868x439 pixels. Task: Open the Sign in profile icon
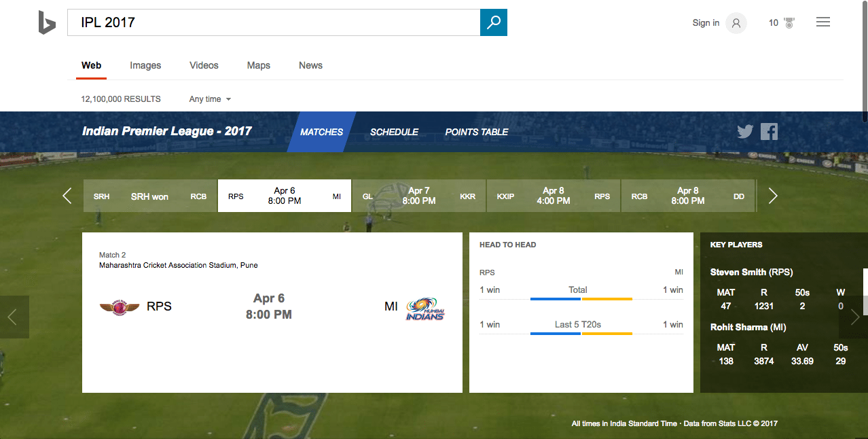736,23
